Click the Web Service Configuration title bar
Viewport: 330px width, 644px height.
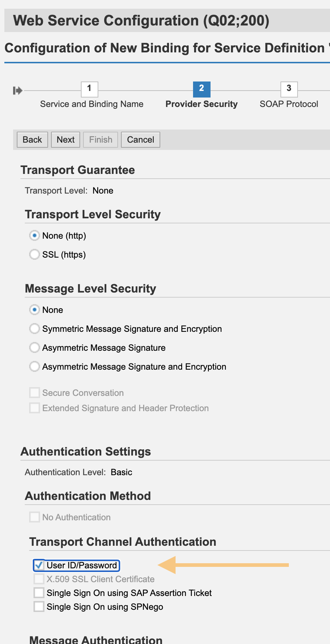[x=141, y=21]
